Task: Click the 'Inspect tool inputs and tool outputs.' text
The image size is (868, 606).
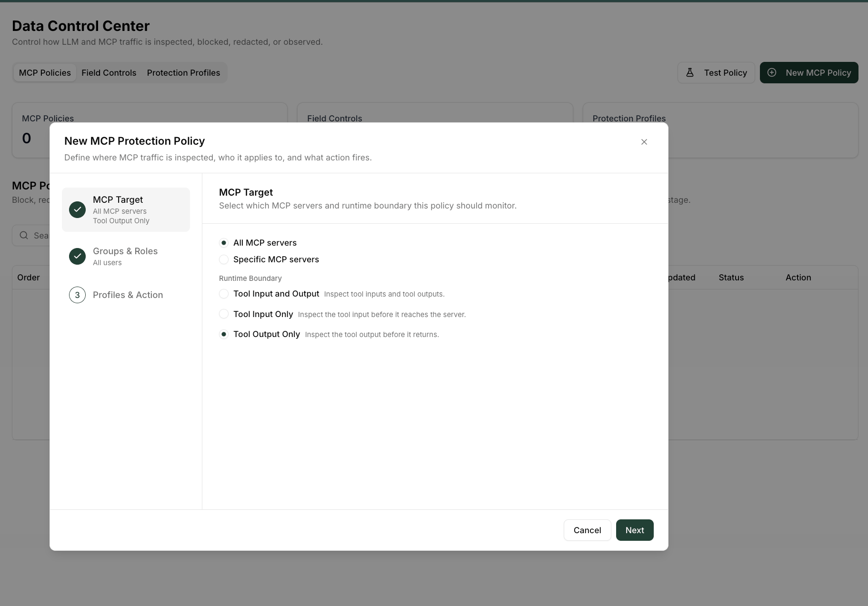Action: (x=384, y=294)
